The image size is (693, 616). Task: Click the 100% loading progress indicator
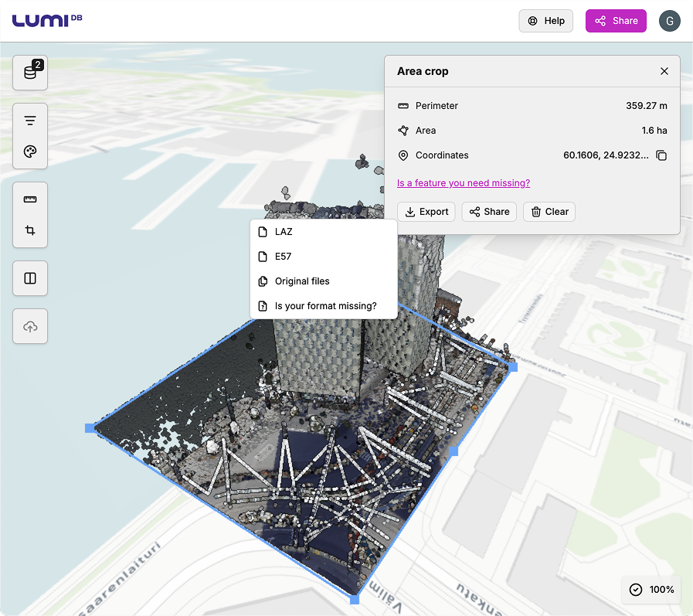[x=651, y=590]
